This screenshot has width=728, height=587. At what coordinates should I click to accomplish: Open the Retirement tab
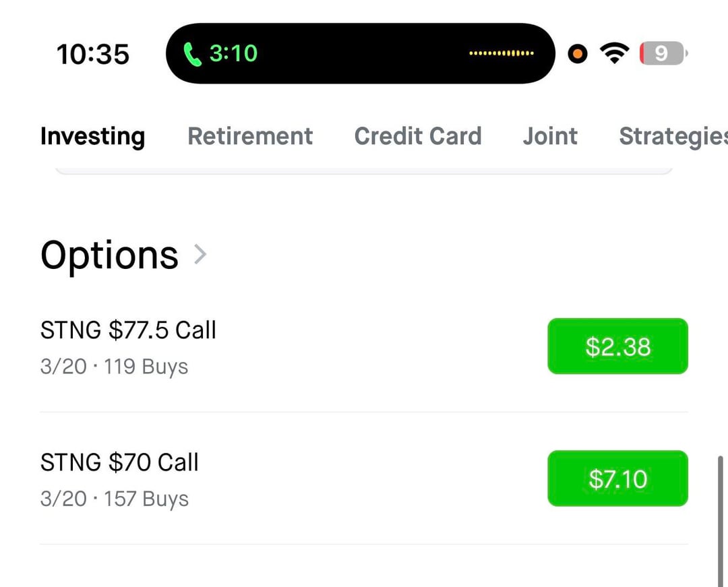pyautogui.click(x=250, y=136)
